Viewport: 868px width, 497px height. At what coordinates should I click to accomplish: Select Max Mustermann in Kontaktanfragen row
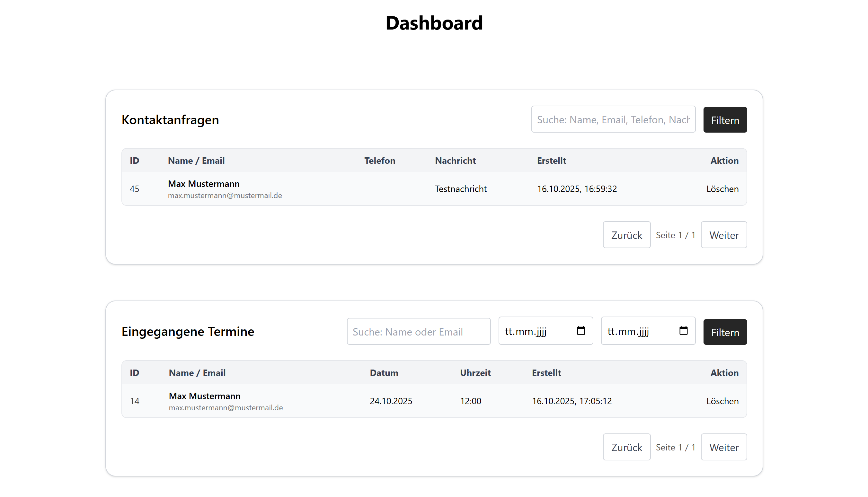[x=204, y=184]
